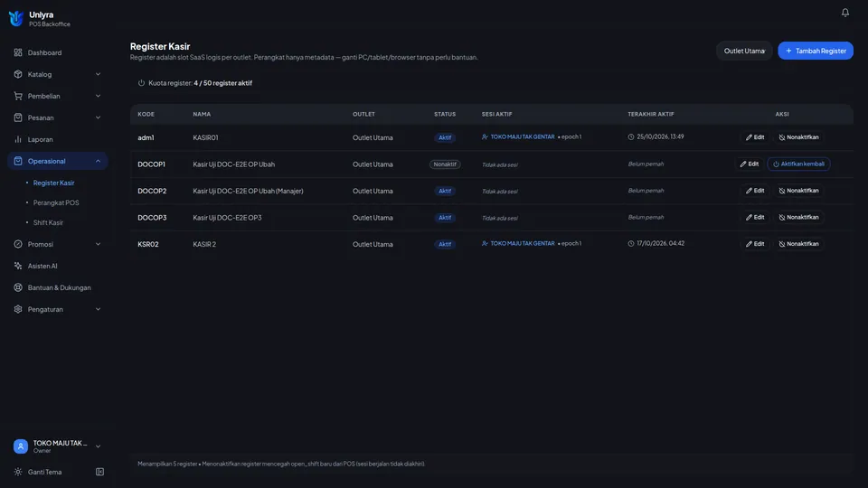Open the Outlet Utama selector
This screenshot has width=868, height=488.
(x=744, y=51)
